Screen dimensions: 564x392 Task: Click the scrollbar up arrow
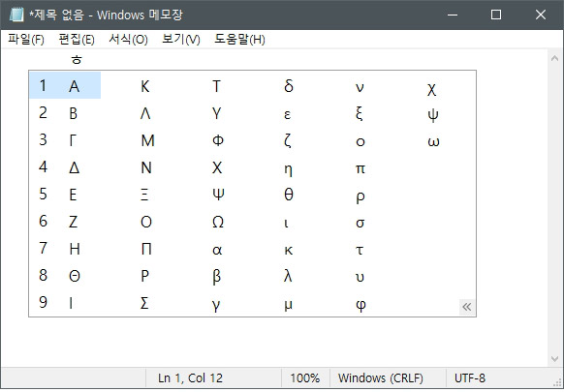[x=554, y=58]
